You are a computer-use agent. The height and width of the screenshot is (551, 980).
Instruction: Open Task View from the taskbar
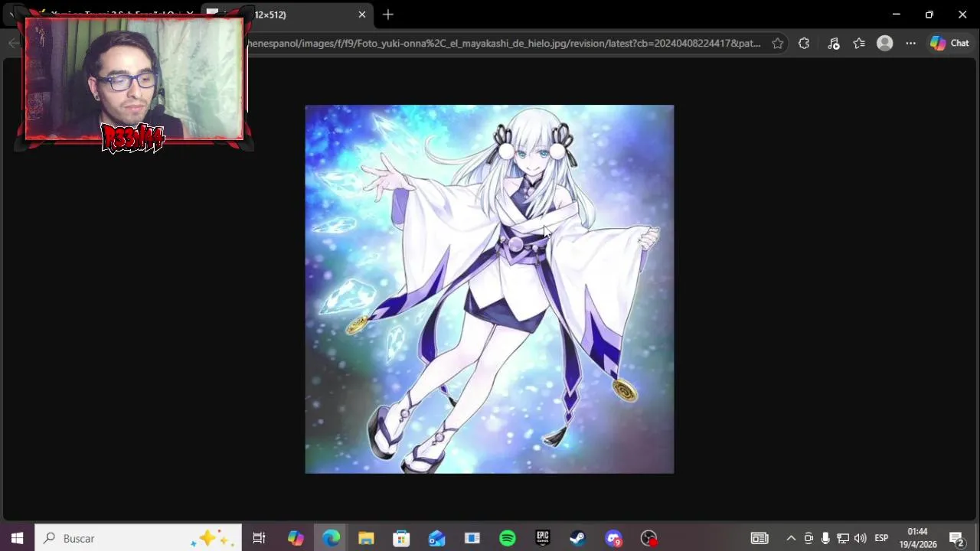click(259, 538)
